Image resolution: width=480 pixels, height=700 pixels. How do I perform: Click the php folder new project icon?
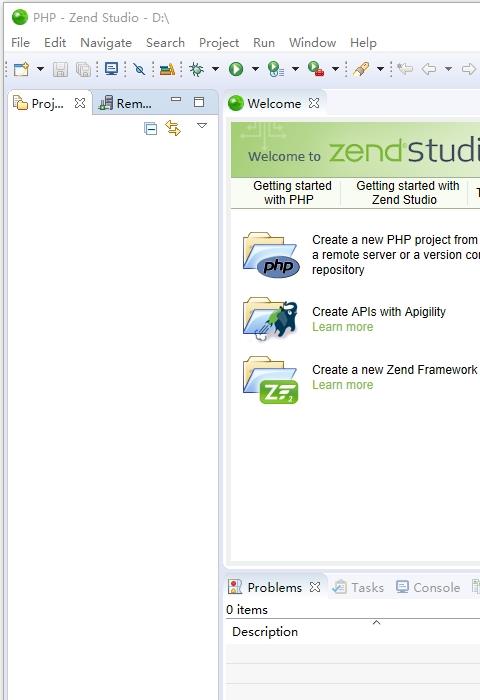point(271,254)
